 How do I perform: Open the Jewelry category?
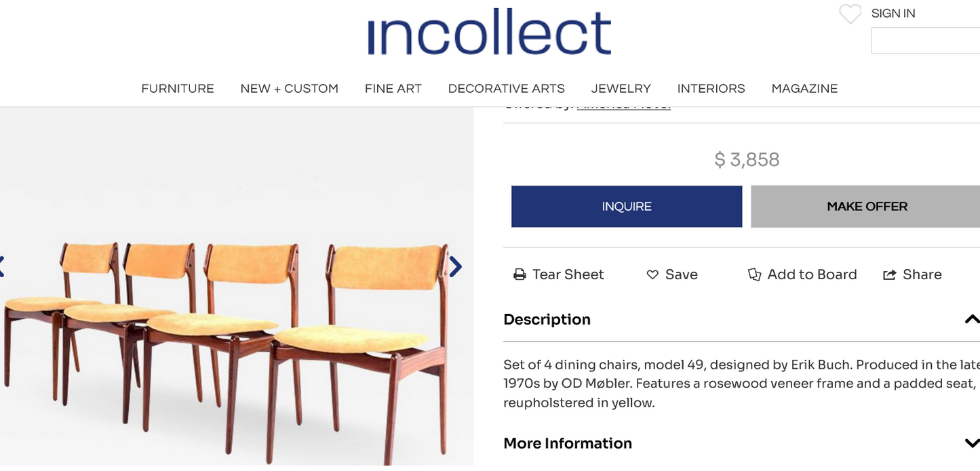point(621,89)
